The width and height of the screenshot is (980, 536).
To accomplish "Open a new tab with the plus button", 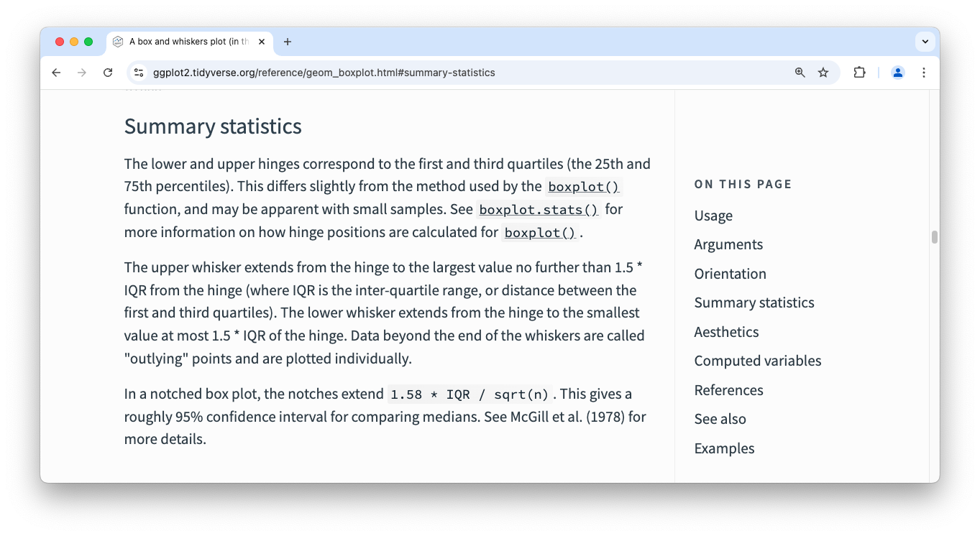I will 288,41.
